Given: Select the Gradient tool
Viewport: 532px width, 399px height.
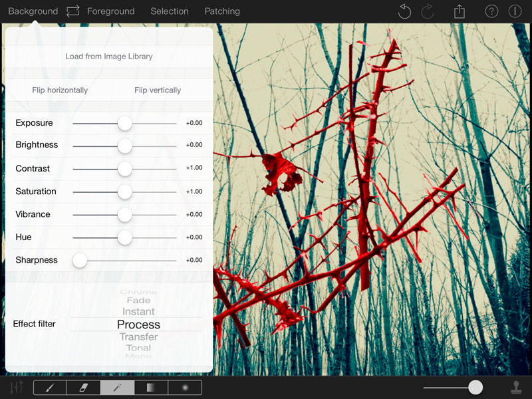Looking at the screenshot, I should point(151,388).
